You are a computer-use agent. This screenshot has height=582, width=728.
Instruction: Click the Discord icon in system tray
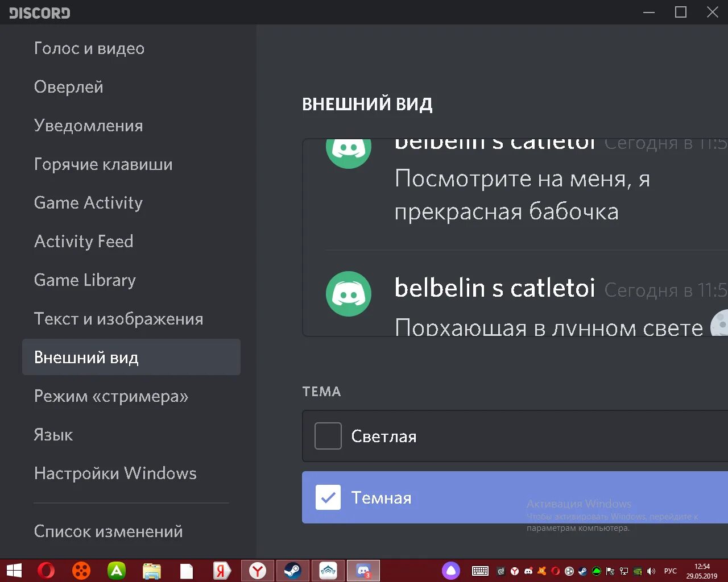pos(528,571)
